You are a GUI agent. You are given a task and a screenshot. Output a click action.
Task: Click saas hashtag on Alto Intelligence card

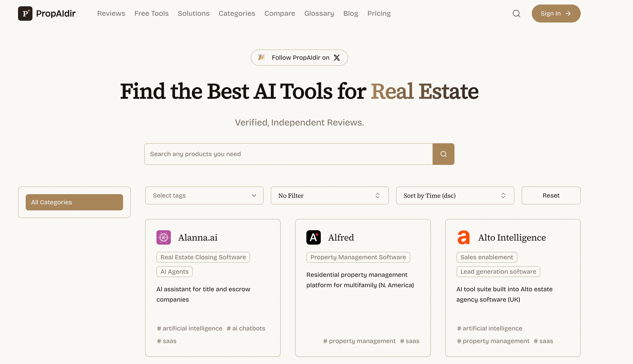pyautogui.click(x=543, y=341)
